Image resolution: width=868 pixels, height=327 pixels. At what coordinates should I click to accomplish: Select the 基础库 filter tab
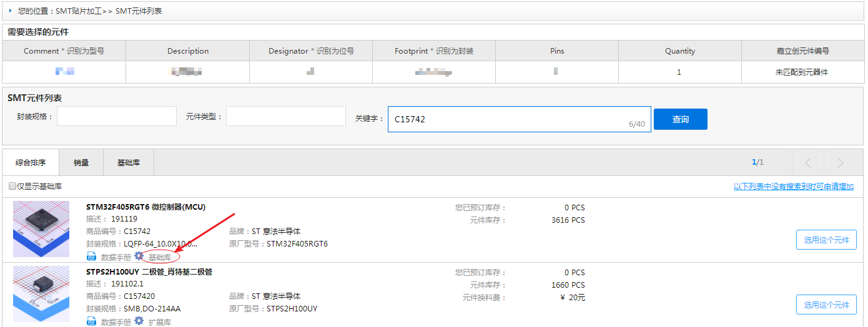pyautogui.click(x=129, y=163)
